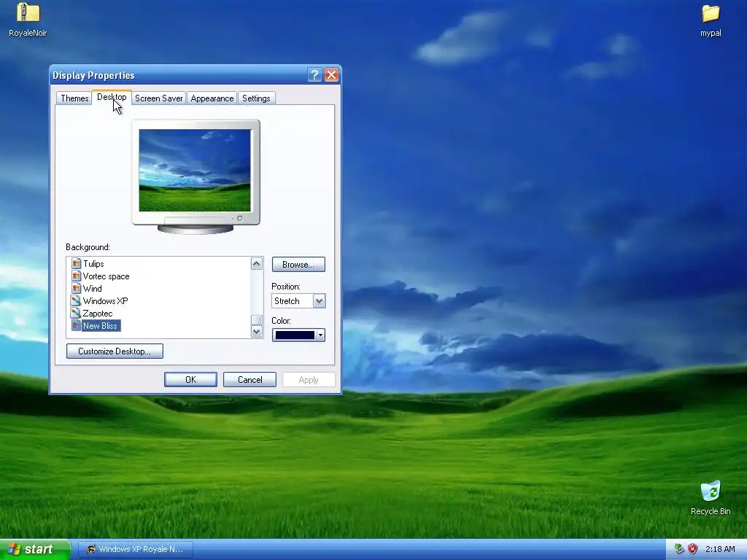Select the Tulips background entry
This screenshot has width=747, height=560.
(x=93, y=264)
